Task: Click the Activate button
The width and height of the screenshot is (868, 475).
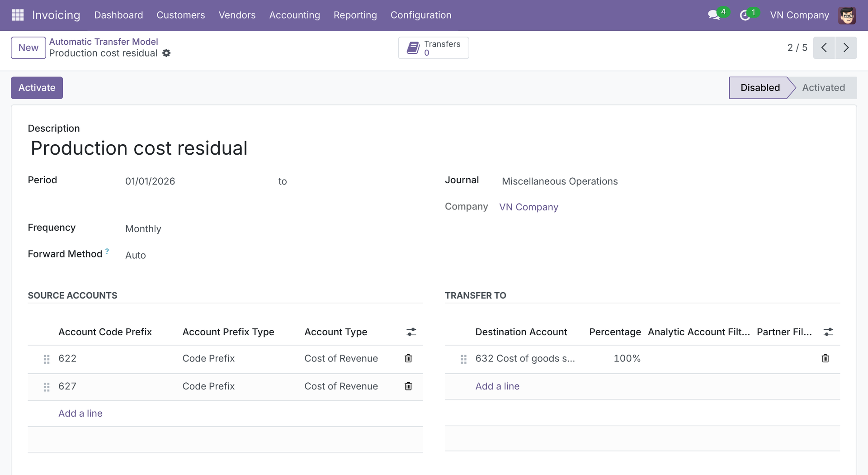Action: pyautogui.click(x=37, y=88)
